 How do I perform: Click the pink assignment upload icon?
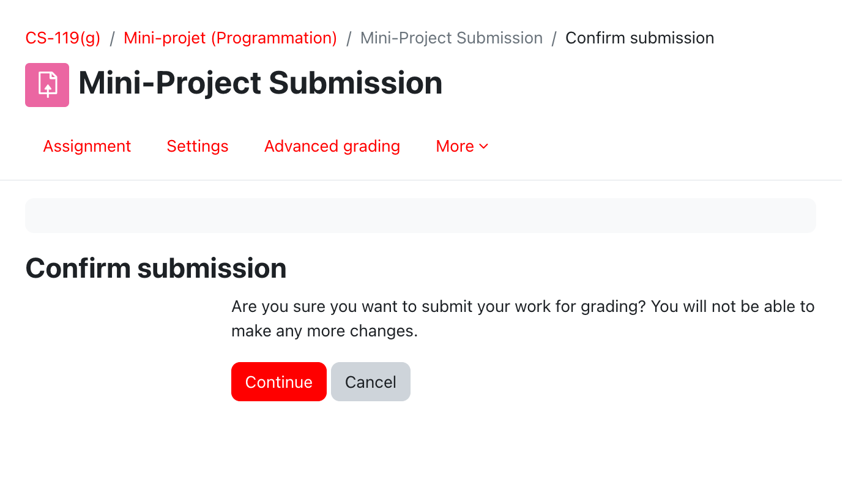[x=47, y=85]
